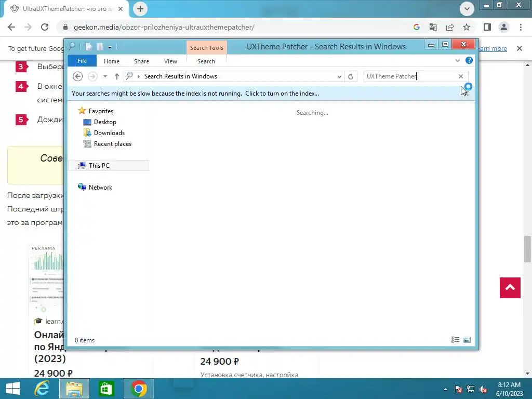Show hidden tray icons arrow

pyautogui.click(x=445, y=389)
